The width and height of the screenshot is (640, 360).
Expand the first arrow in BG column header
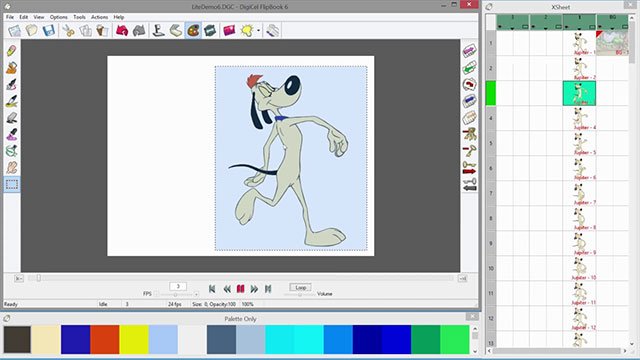pyautogui.click(x=600, y=27)
